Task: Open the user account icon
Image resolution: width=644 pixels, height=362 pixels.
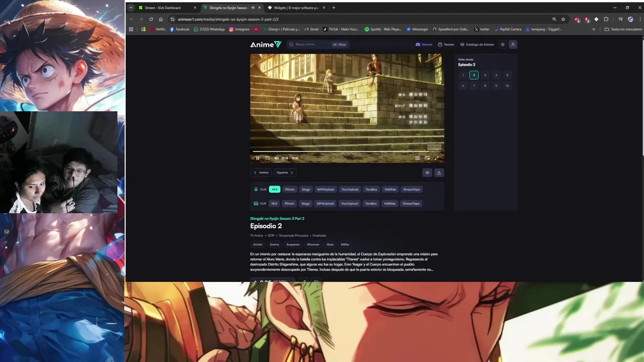Action: coord(513,44)
